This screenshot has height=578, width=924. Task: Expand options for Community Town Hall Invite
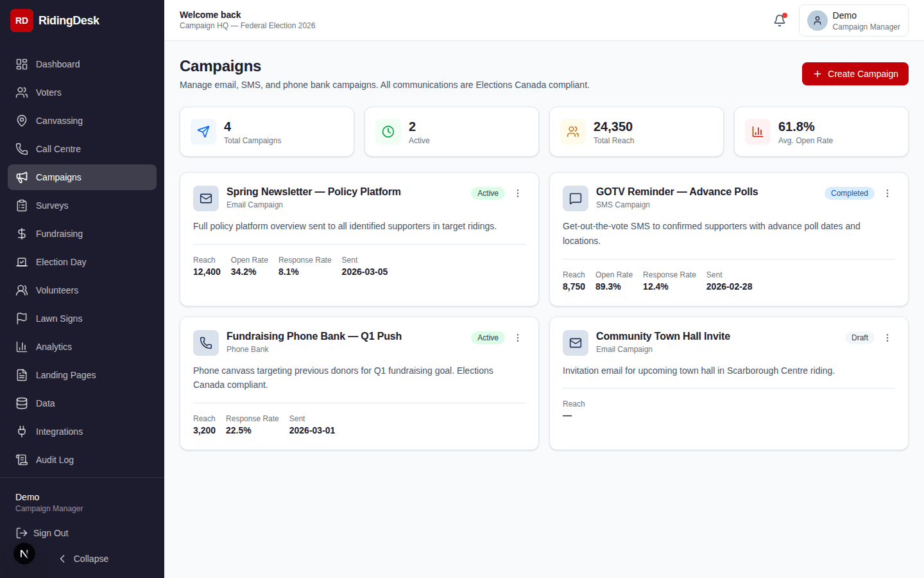pyautogui.click(x=887, y=338)
